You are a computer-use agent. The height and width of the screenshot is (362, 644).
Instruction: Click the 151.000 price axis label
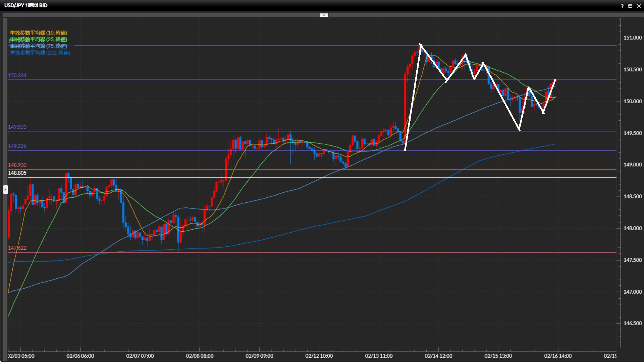click(632, 38)
